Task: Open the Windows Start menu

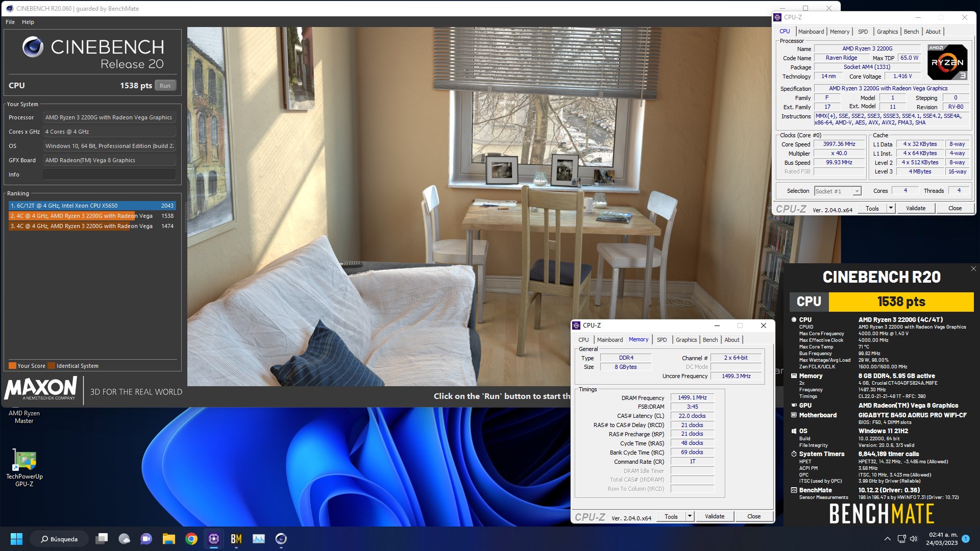Action: [16, 539]
